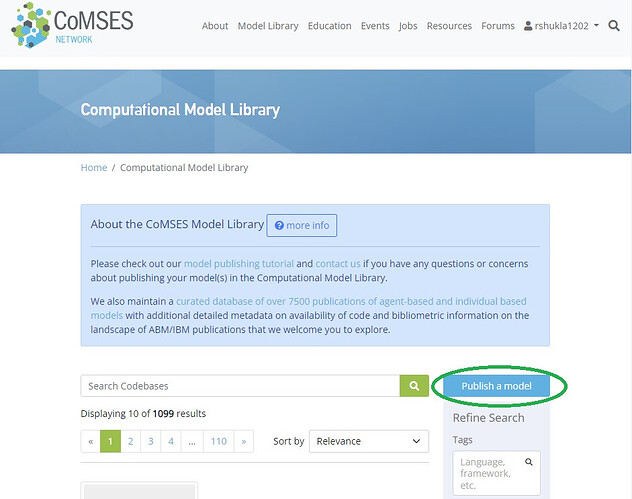
Task: Focus the Tags language framework input
Action: 496,473
